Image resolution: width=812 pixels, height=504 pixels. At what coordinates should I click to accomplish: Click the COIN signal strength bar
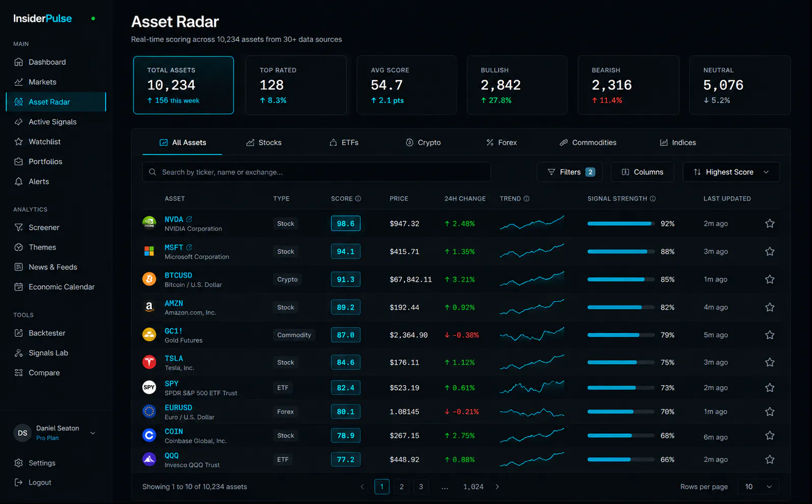point(621,436)
